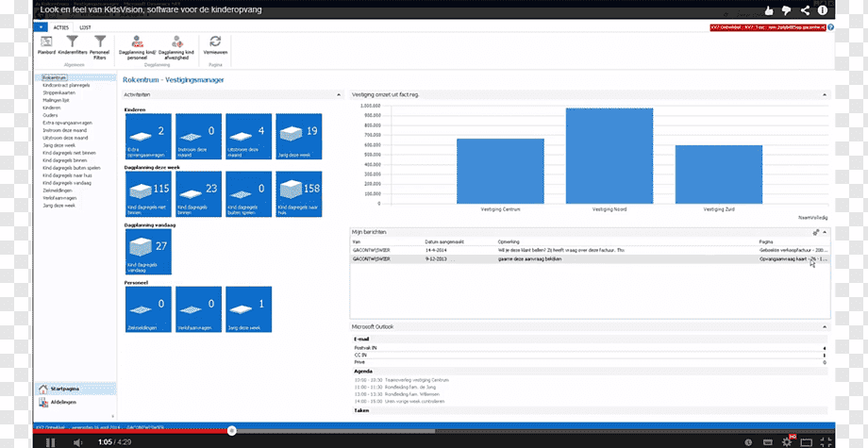868x448 pixels.
Task: Like the video with thumbs up
Action: coord(769,10)
